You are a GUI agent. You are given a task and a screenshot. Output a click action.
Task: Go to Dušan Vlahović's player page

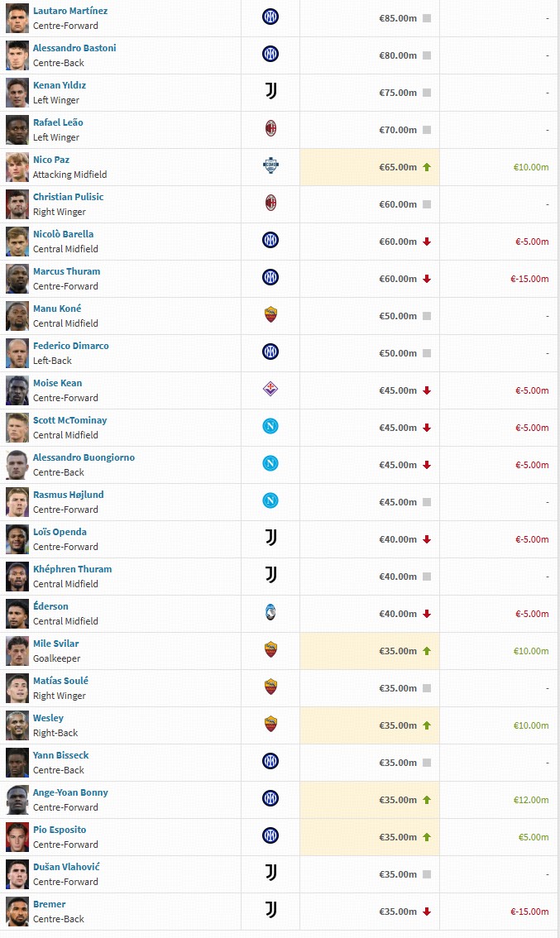tap(66, 867)
